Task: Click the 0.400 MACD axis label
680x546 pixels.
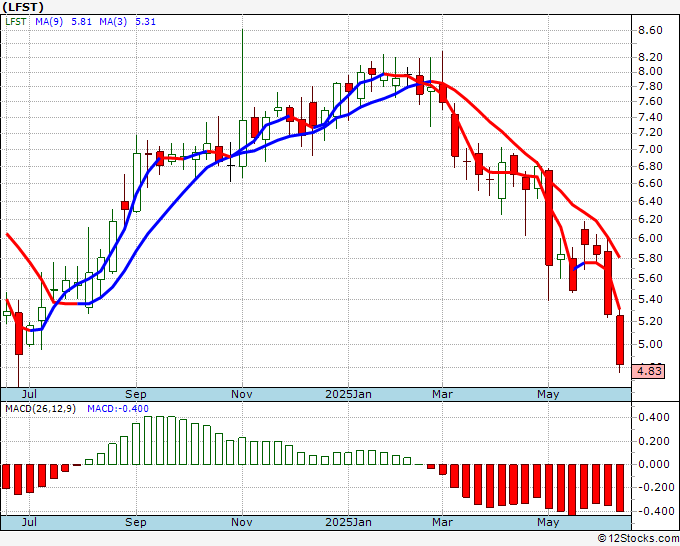Action: [x=654, y=418]
